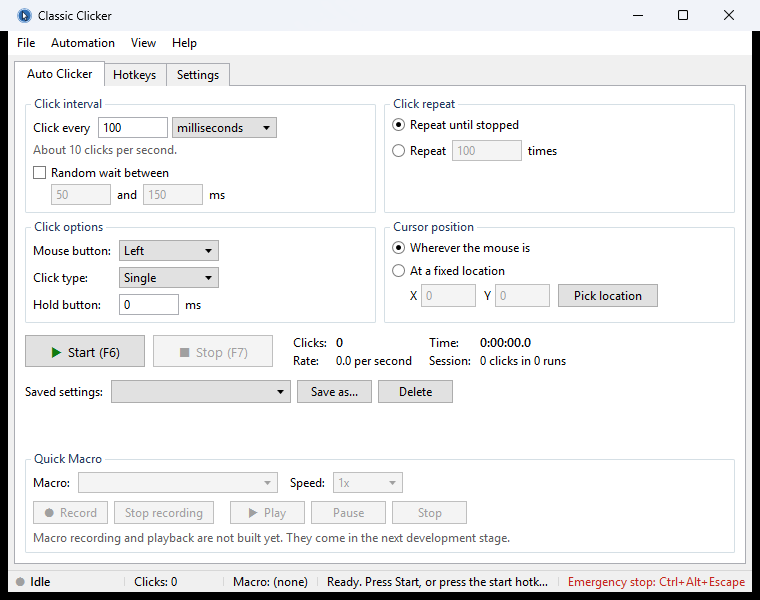Click the '0:00:00.0' time value
The width and height of the screenshot is (760, 600).
(506, 343)
